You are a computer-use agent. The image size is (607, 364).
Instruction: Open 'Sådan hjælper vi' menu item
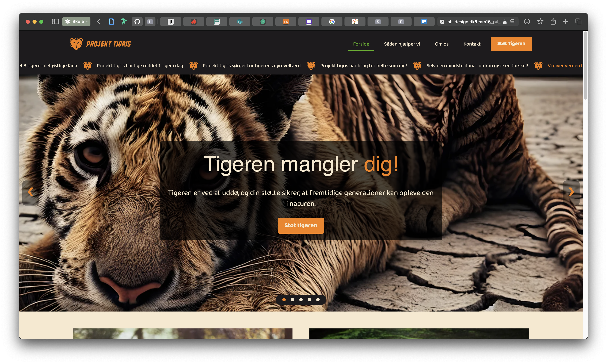pos(402,44)
